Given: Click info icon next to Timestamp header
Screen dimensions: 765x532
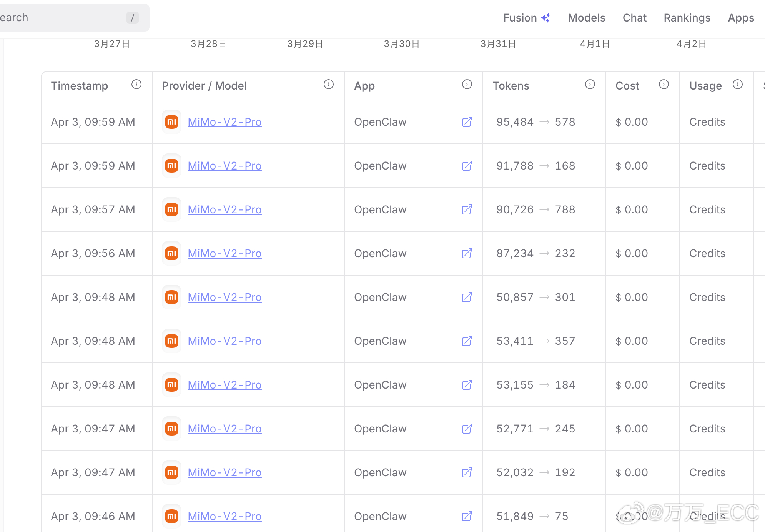Looking at the screenshot, I should pos(136,84).
